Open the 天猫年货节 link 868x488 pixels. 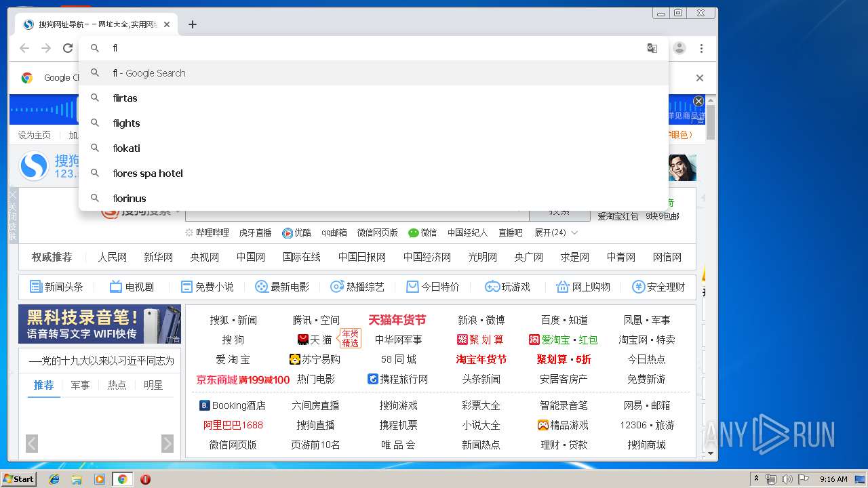coord(397,320)
